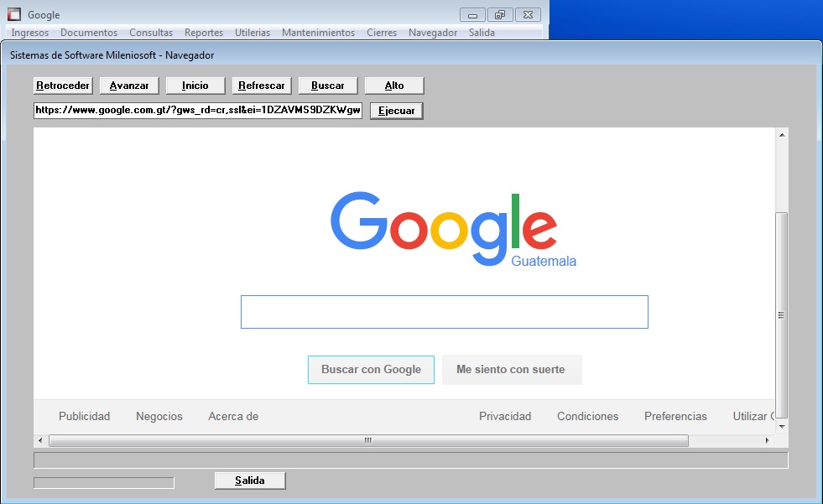Screen dimensions: 823x504
Task: Refresh page with Refrescar button
Action: 262,86
